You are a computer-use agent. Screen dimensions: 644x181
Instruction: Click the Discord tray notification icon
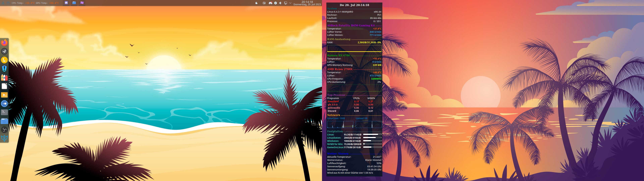270,3
